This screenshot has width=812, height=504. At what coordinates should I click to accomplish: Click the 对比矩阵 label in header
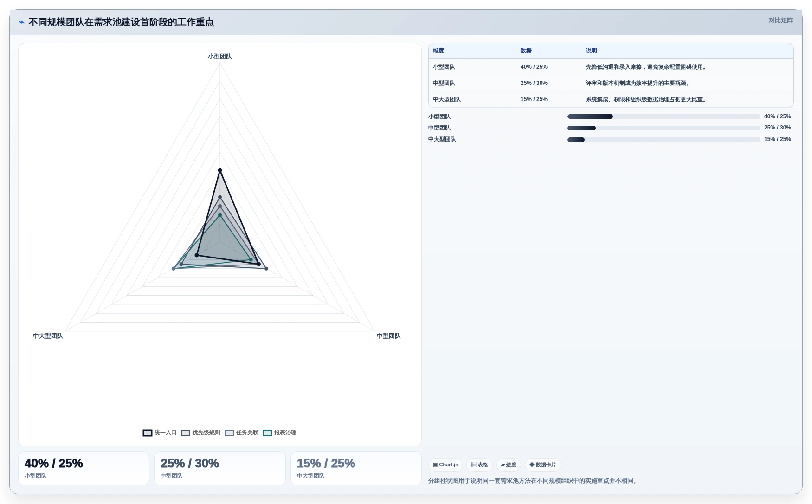point(780,20)
